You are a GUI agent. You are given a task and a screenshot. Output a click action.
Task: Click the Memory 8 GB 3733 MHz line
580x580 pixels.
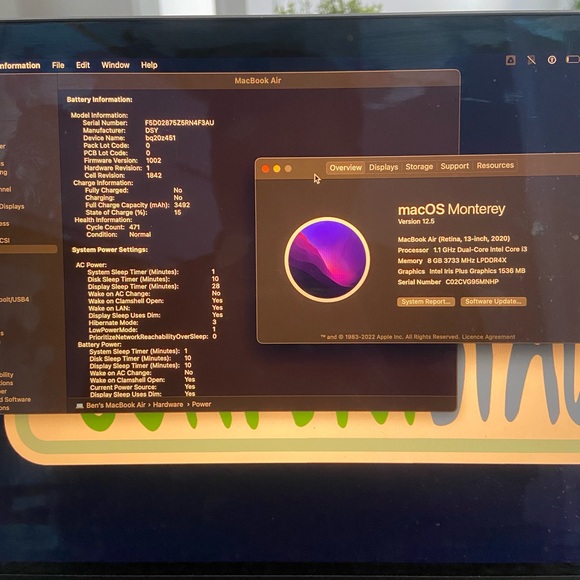(452, 260)
